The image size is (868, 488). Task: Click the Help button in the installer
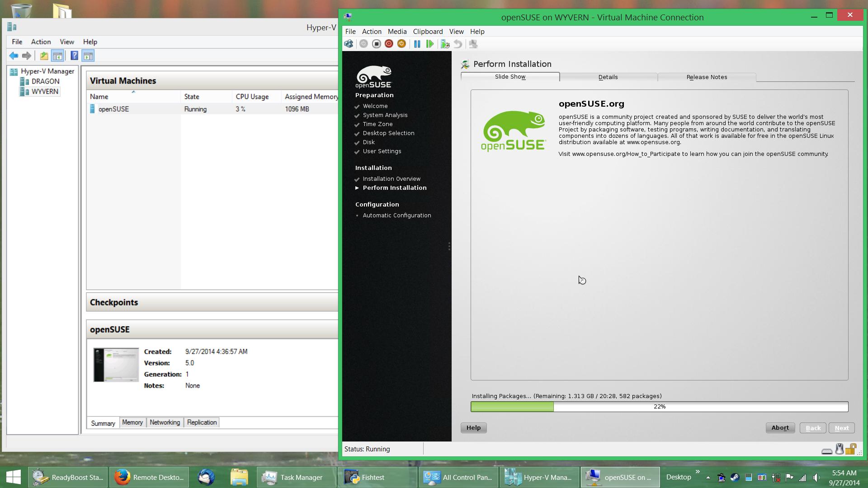click(x=473, y=428)
